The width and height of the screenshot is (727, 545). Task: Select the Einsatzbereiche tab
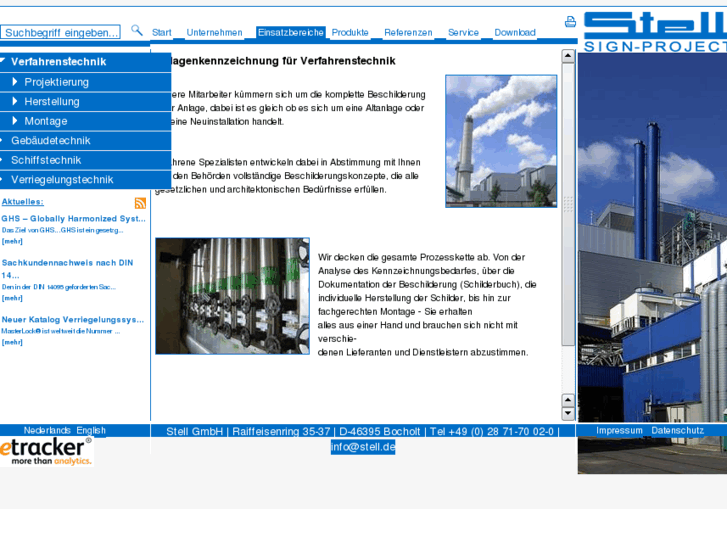pos(291,32)
